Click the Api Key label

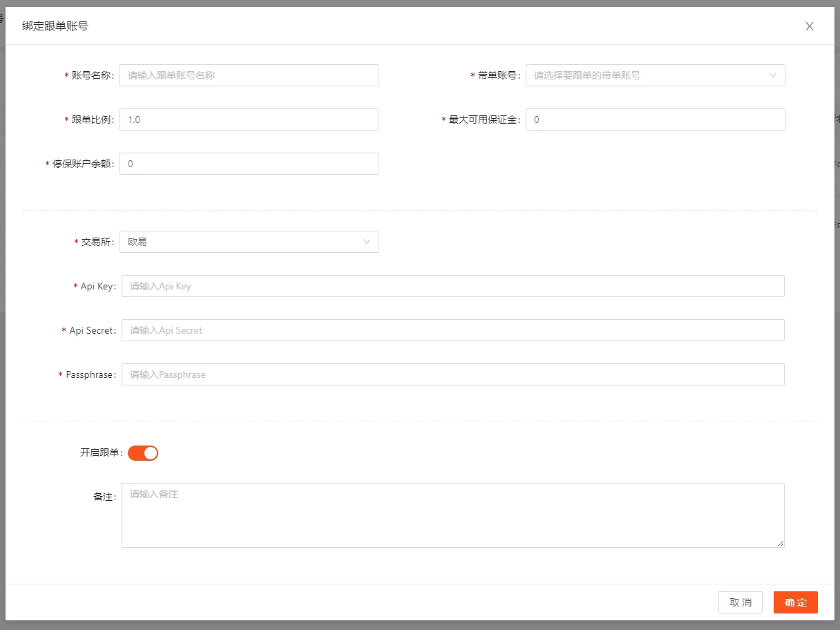point(98,286)
